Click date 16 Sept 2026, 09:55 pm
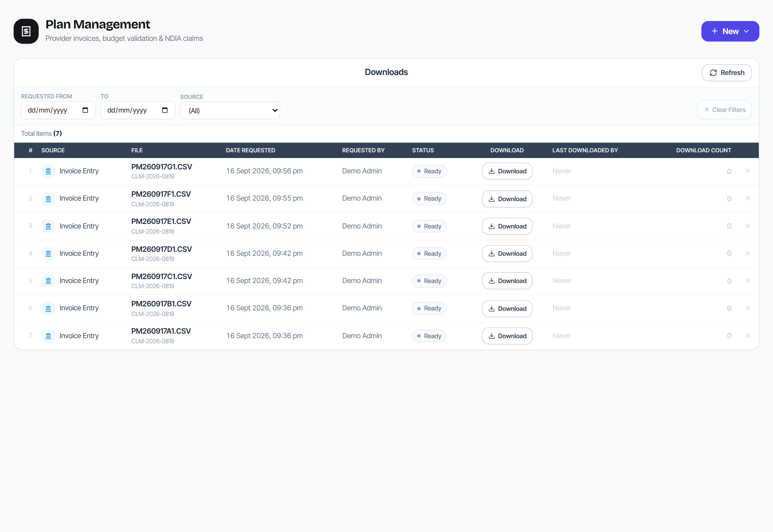 [265, 198]
